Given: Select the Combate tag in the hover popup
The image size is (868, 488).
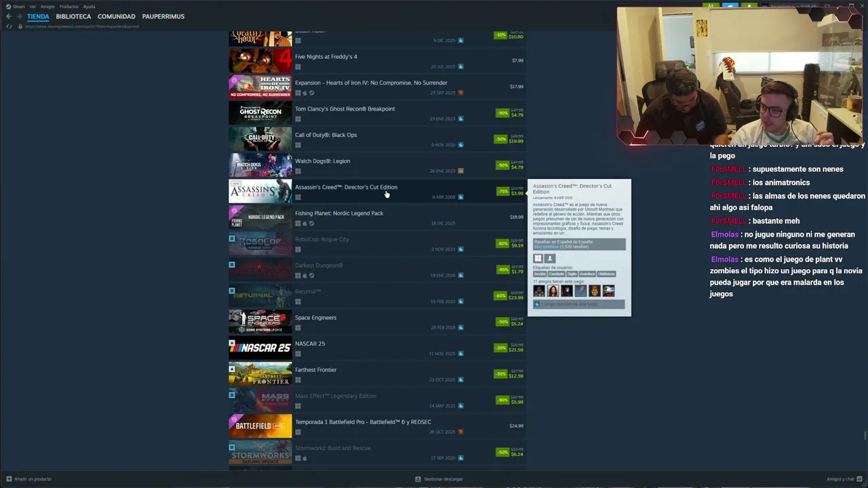Looking at the screenshot, I should (x=556, y=274).
